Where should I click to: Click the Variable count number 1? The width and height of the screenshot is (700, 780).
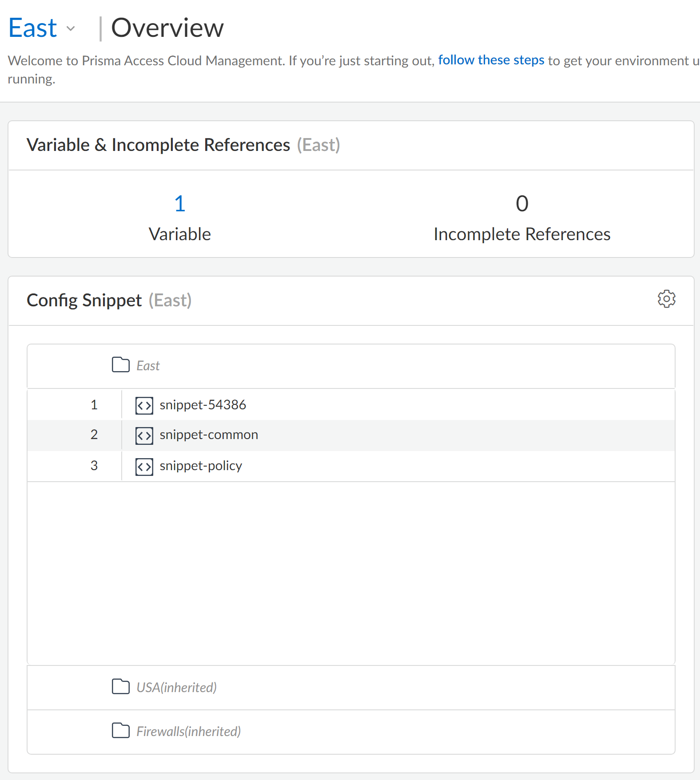[179, 204]
